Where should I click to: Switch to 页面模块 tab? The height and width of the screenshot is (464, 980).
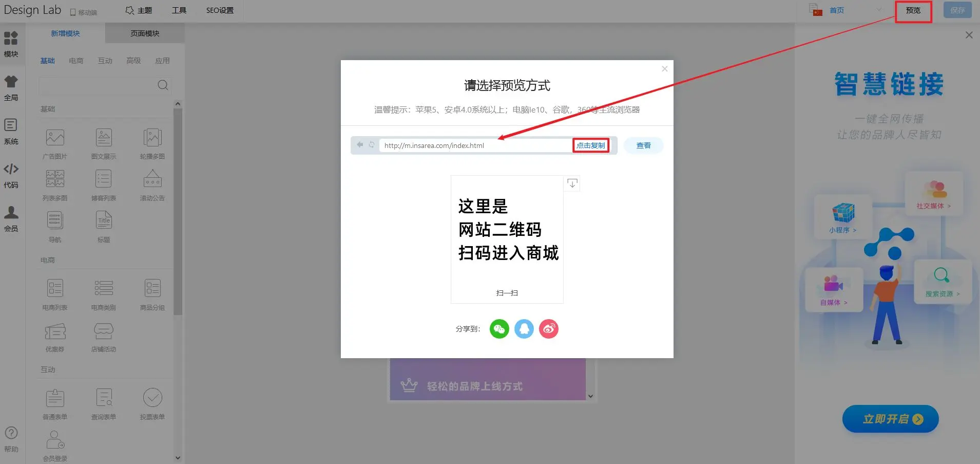coord(145,33)
